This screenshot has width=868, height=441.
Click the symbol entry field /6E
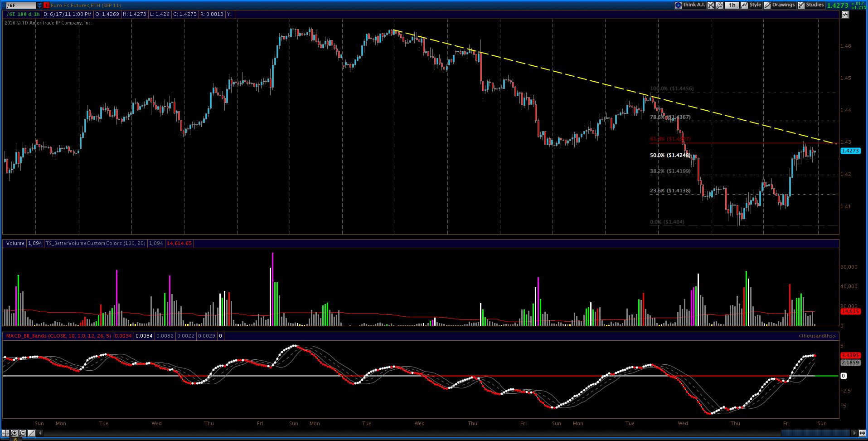pyautogui.click(x=21, y=5)
